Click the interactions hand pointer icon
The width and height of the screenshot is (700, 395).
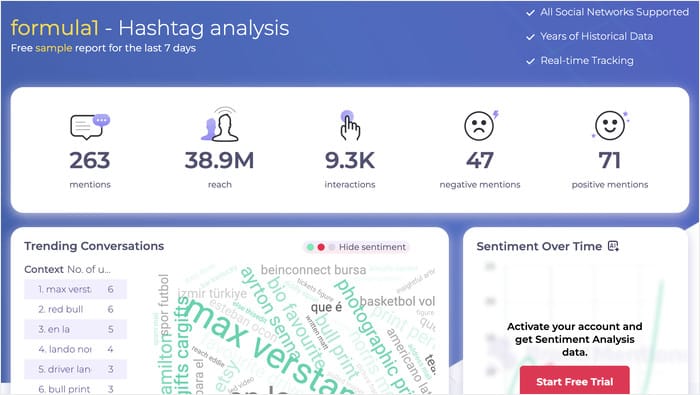click(350, 125)
